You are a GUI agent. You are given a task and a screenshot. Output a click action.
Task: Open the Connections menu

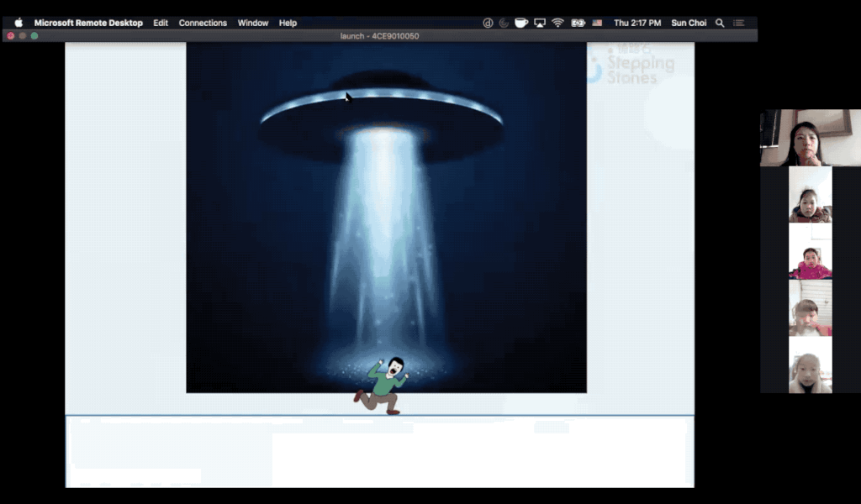202,23
